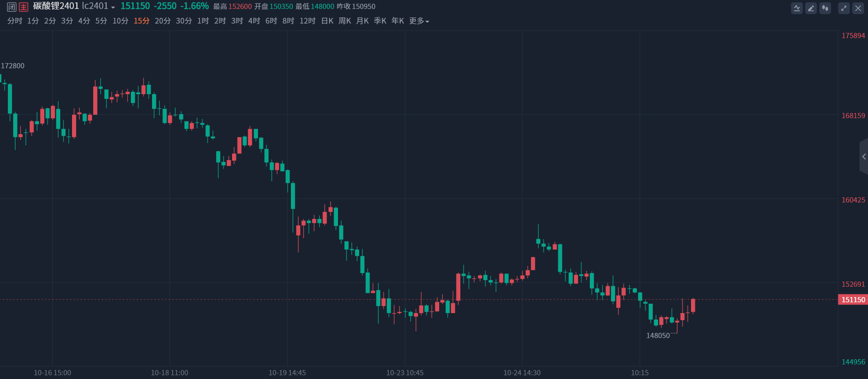The height and width of the screenshot is (379, 868).
Task: Click the 10-24 14:30 time label
Action: [x=522, y=373]
